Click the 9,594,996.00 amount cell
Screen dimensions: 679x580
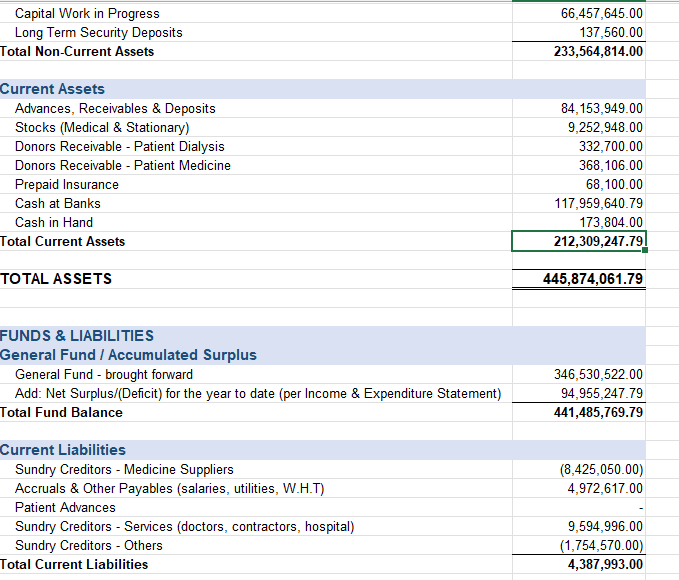pos(579,526)
